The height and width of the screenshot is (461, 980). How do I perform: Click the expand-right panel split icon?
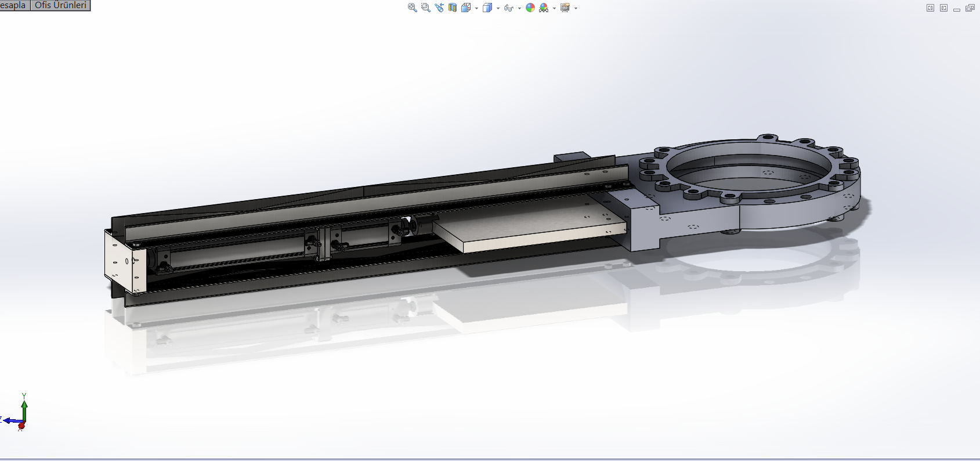click(x=943, y=8)
